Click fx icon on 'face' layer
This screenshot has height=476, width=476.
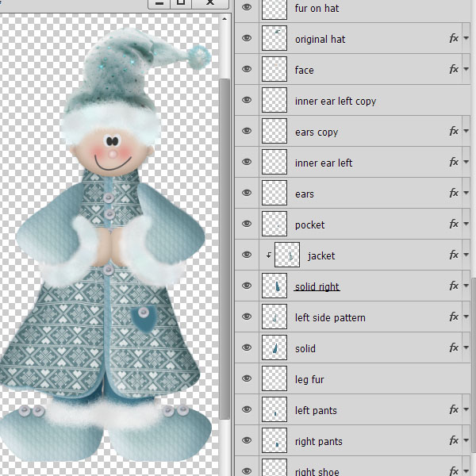pyautogui.click(x=454, y=69)
